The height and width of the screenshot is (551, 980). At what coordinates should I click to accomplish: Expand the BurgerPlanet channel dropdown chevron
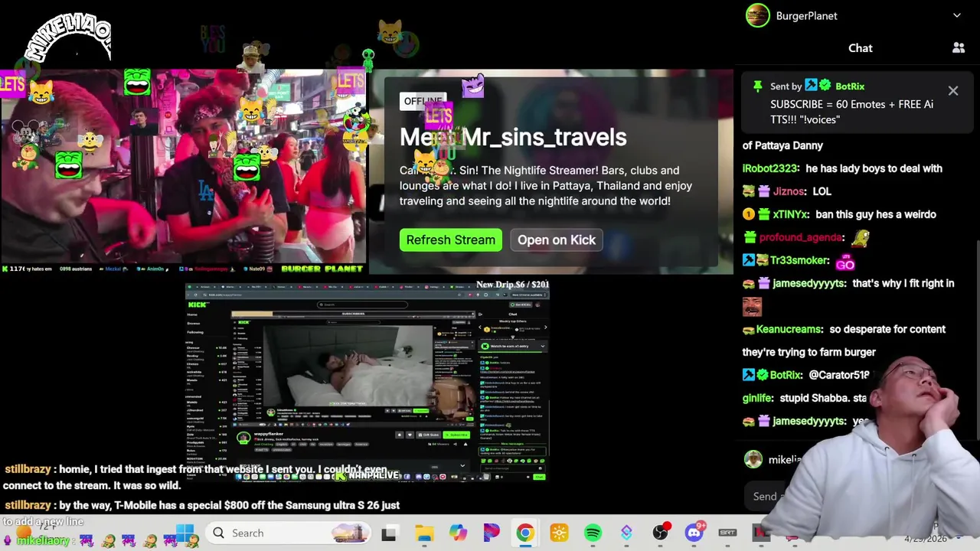click(x=957, y=15)
